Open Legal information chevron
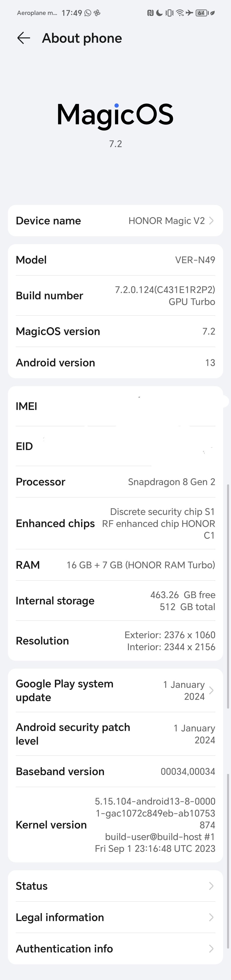The height and width of the screenshot is (980, 231). click(x=211, y=917)
